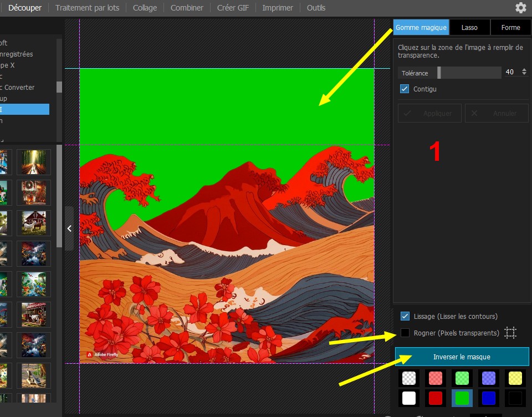Pick the solid black background swatch

click(515, 398)
